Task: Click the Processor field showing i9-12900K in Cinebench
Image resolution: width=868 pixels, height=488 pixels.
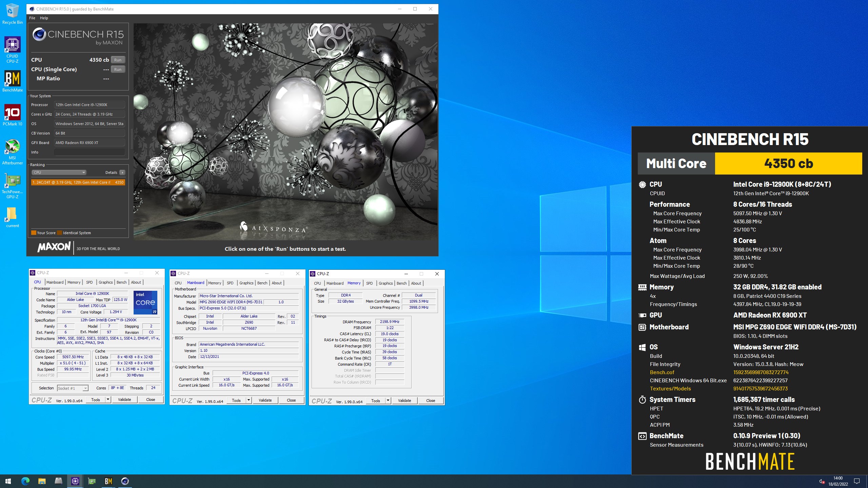Action: tap(90, 105)
